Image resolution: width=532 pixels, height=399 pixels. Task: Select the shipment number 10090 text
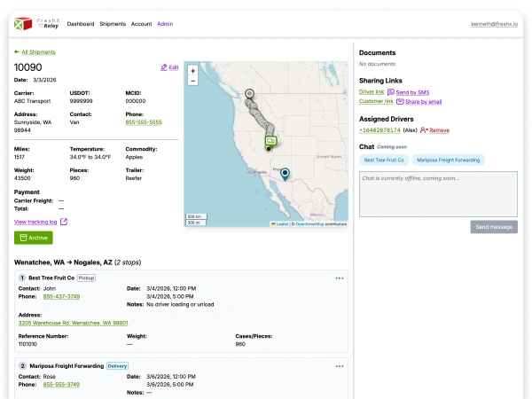pos(27,67)
